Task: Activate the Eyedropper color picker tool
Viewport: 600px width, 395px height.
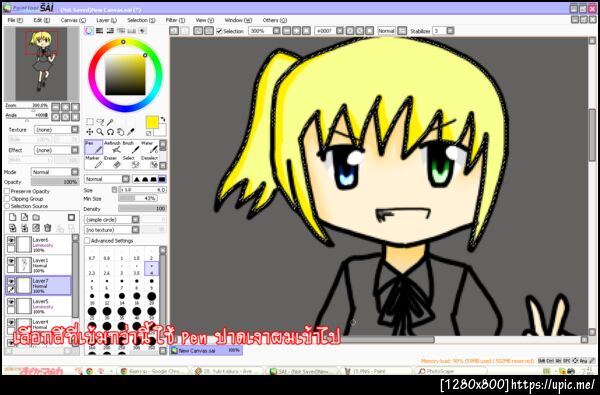Action: [x=131, y=132]
